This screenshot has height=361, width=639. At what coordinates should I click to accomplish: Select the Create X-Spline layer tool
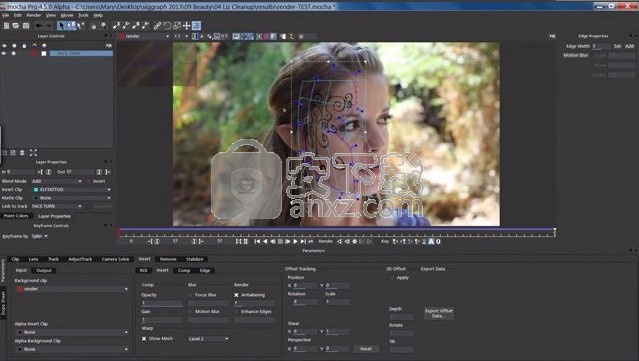click(x=117, y=26)
